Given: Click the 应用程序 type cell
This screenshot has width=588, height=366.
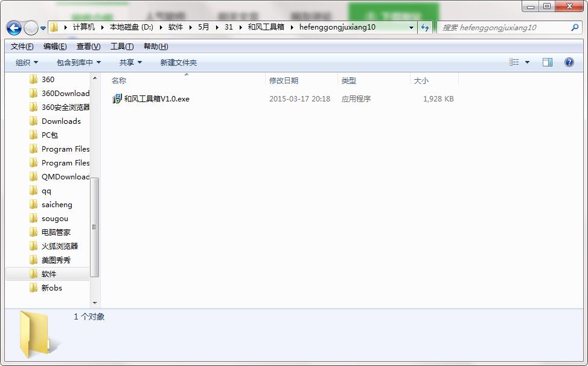Looking at the screenshot, I should click(356, 99).
